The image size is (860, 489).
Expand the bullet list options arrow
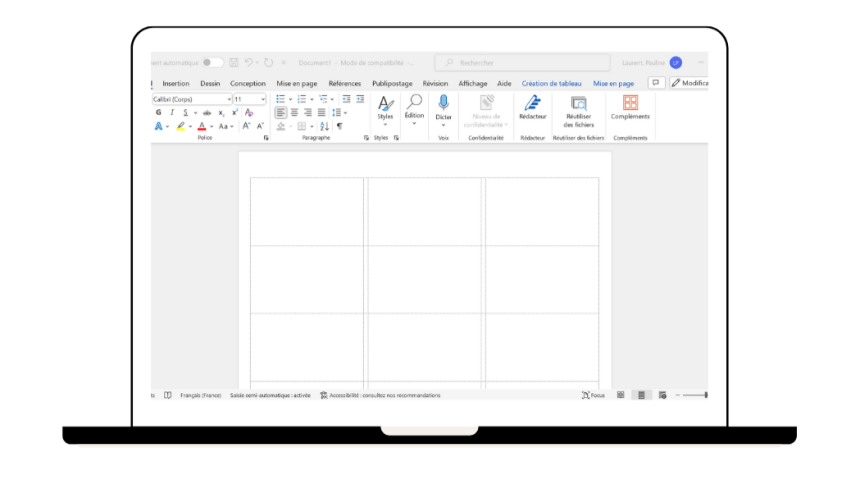(x=290, y=99)
